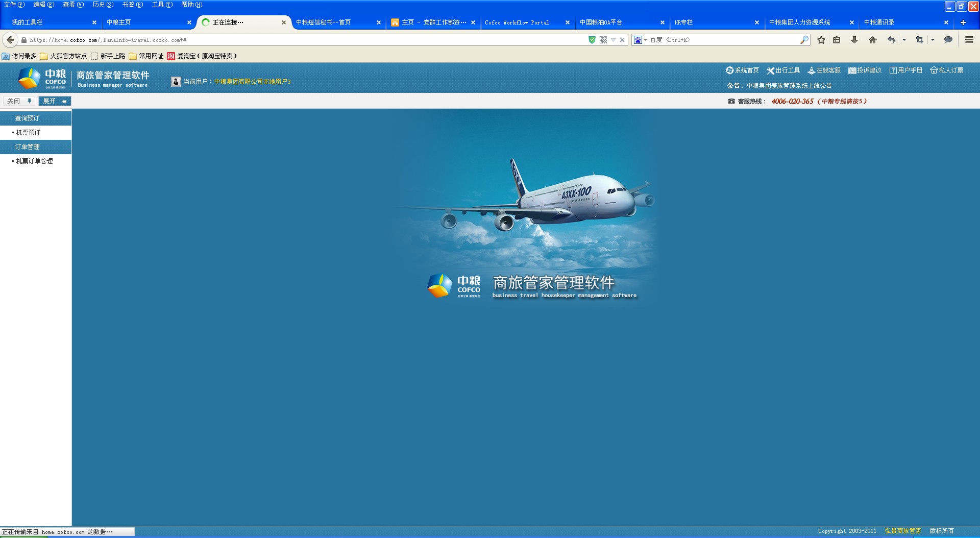Expand the 查询预订 sidebar section
The height and width of the screenshot is (538, 980).
[36, 118]
